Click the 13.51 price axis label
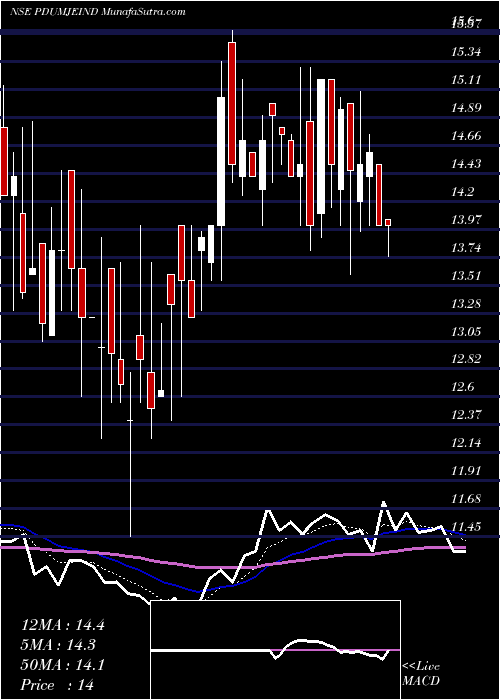The image size is (500, 700). 466,275
